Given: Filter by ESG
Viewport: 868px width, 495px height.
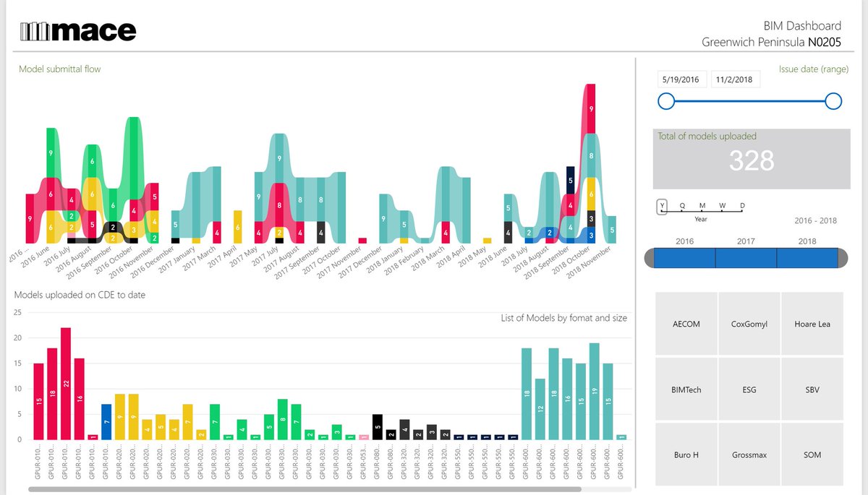Looking at the screenshot, I should coord(749,389).
